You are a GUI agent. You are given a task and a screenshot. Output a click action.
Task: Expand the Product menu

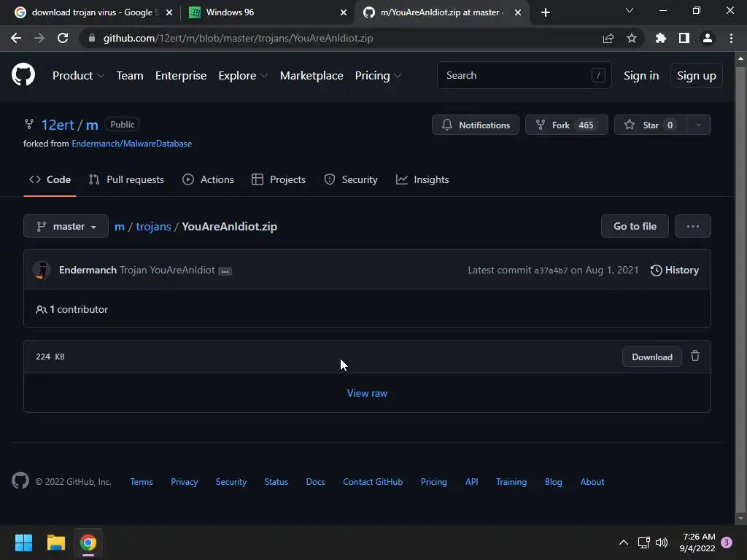[78, 75]
